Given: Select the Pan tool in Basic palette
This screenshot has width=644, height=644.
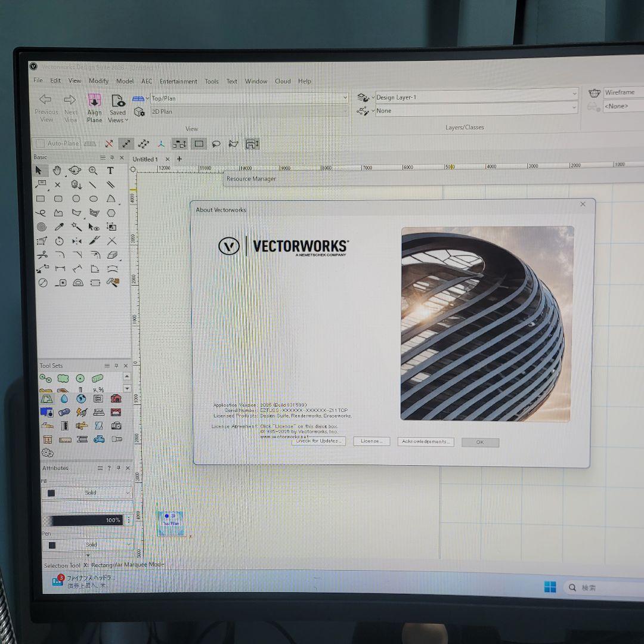Looking at the screenshot, I should tap(57, 171).
